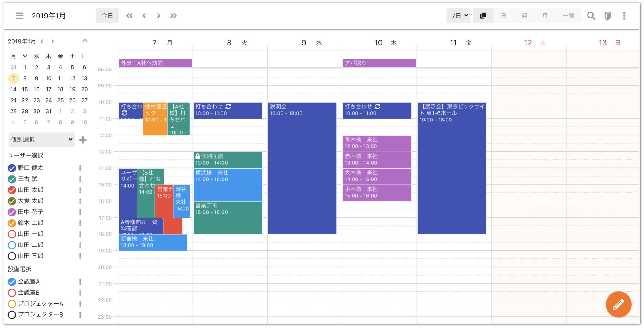The image size is (644, 328).
Task: Collapse the mini calendar chevron
Action: (x=85, y=41)
